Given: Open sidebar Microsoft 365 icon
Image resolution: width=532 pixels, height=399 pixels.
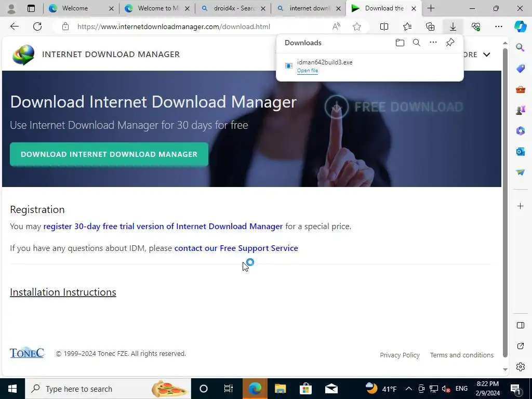Looking at the screenshot, I should (x=521, y=130).
